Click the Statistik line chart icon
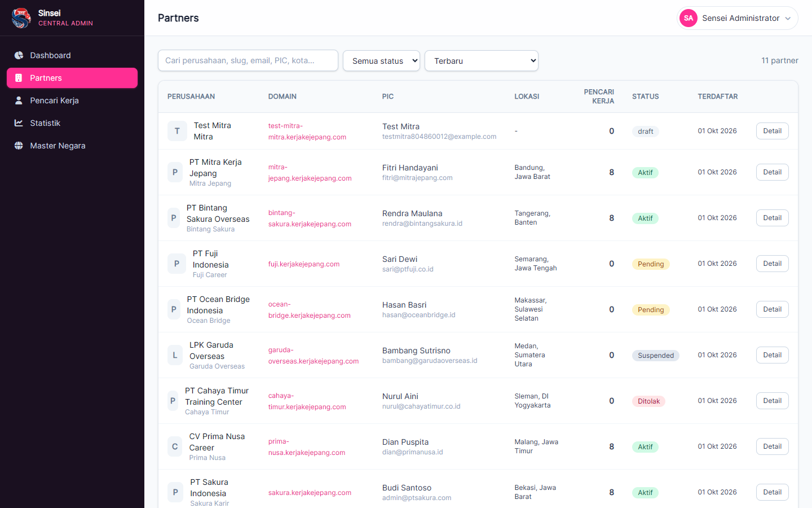The image size is (812, 508). (x=19, y=123)
